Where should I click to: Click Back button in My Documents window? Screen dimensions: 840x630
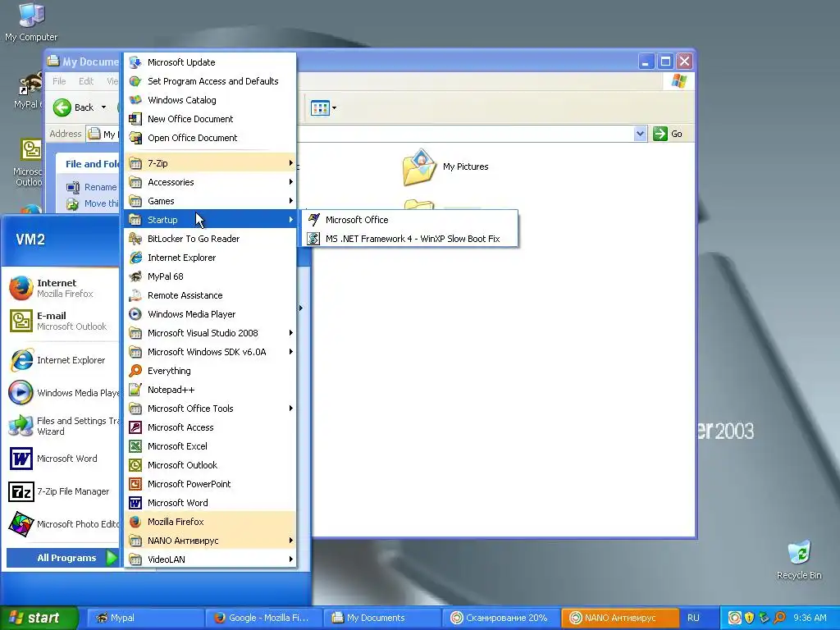(x=74, y=107)
